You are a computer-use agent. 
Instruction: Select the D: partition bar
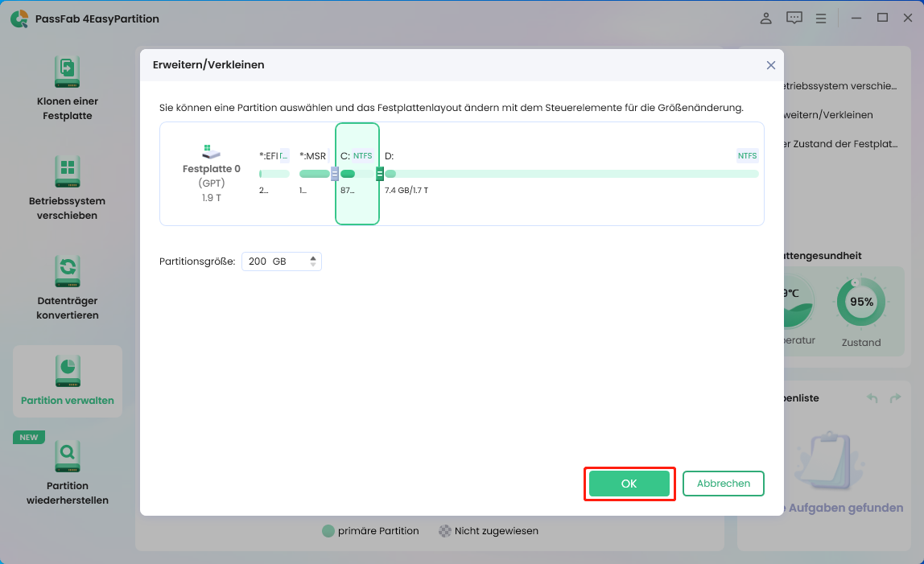point(571,174)
